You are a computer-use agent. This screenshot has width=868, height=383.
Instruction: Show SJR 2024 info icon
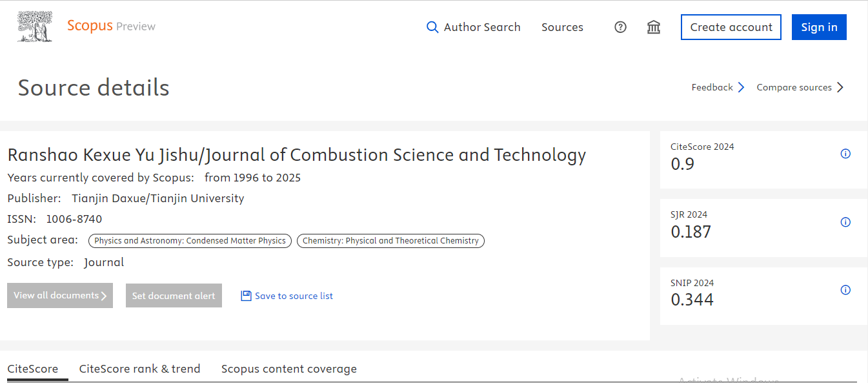pyautogui.click(x=845, y=222)
